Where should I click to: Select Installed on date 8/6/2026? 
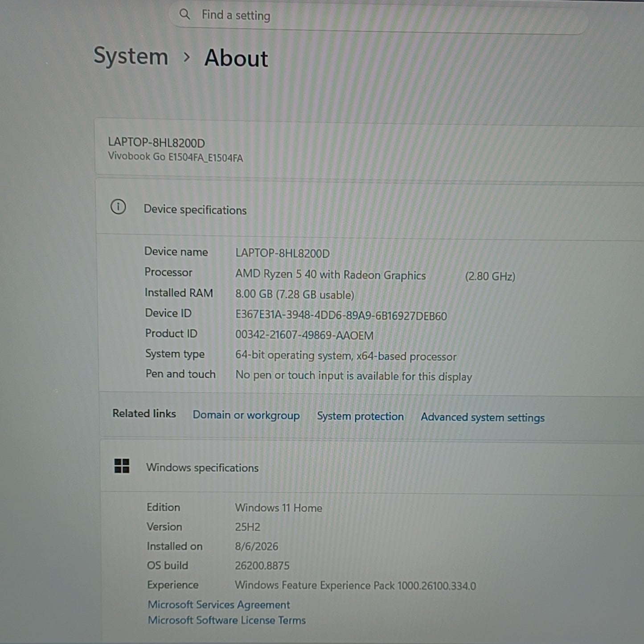pos(256,546)
